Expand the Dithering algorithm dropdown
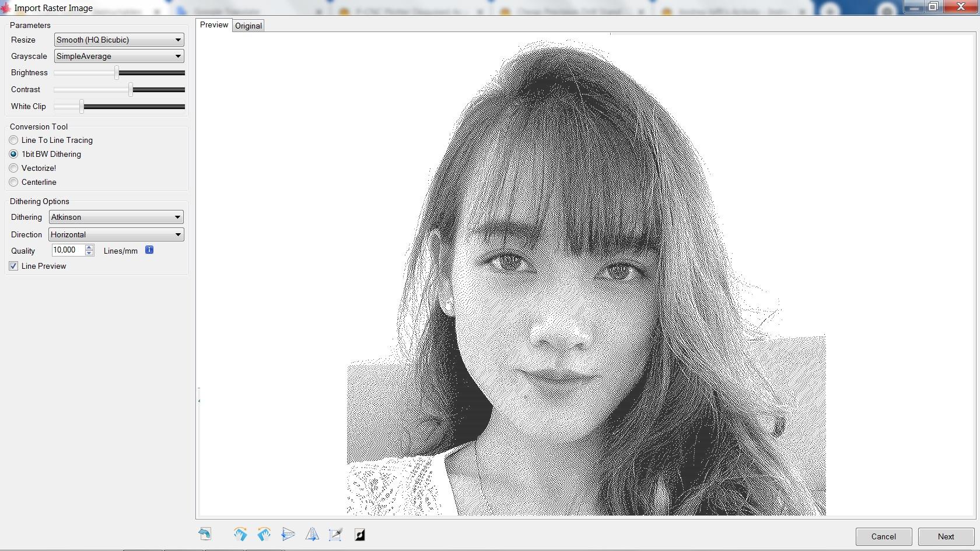This screenshot has width=980, height=551. (116, 217)
